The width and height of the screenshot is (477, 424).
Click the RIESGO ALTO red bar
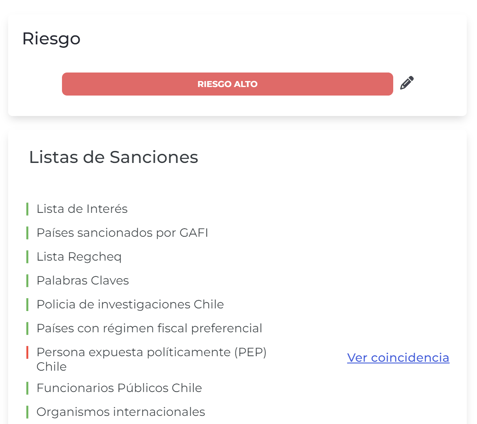tap(227, 84)
